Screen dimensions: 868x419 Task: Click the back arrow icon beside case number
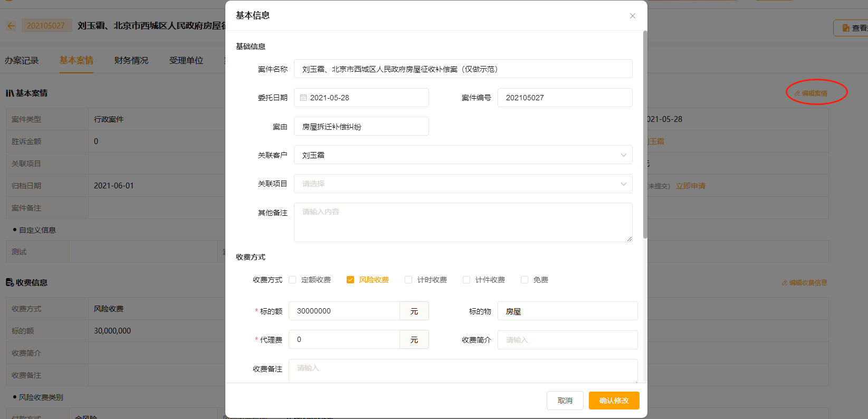(x=11, y=25)
